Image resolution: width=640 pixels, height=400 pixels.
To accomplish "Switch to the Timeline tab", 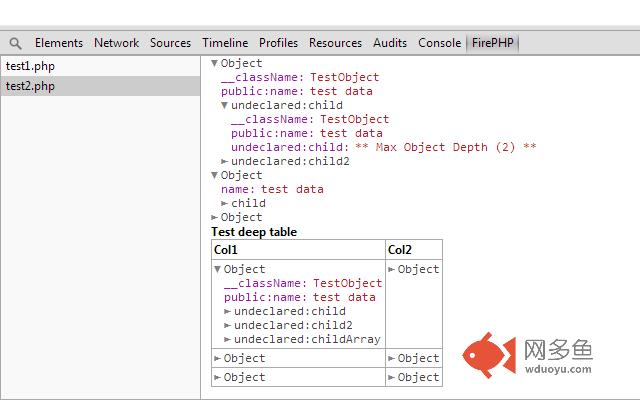I will pos(225,43).
